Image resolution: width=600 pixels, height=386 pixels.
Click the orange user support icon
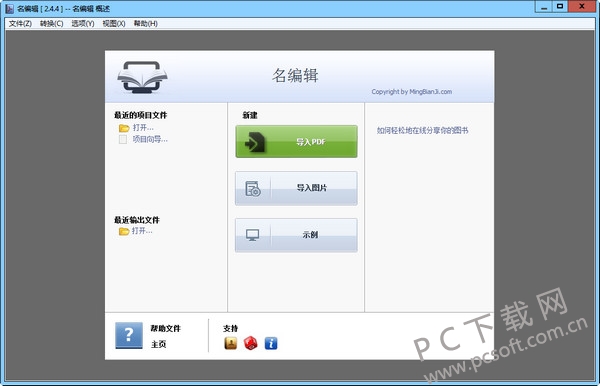[x=230, y=343]
